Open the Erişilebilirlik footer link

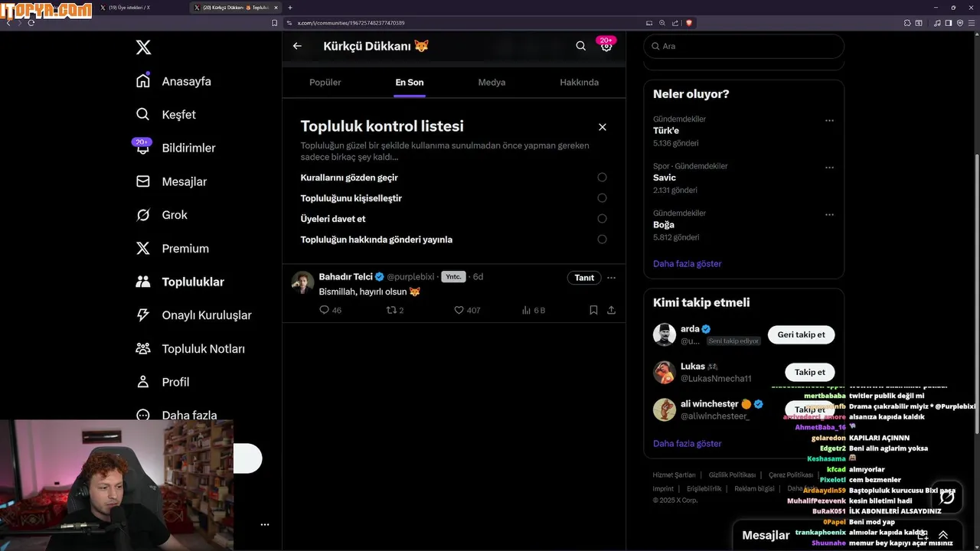pos(704,488)
